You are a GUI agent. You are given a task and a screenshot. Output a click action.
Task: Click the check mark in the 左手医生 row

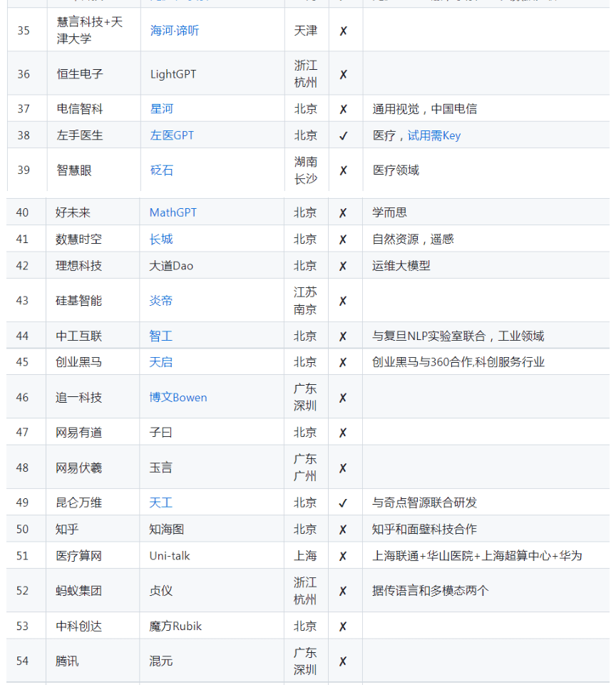pos(343,135)
